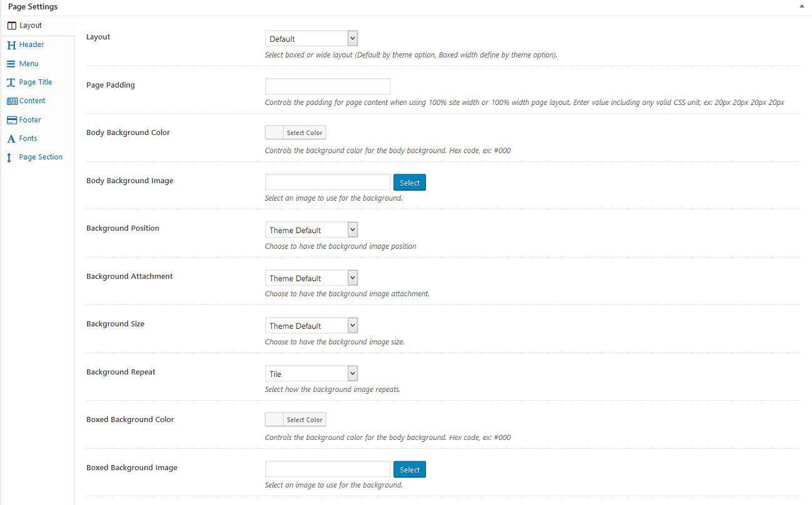Click the 'Controls the padding for page content' description
The height and width of the screenshot is (505, 812).
525,102
